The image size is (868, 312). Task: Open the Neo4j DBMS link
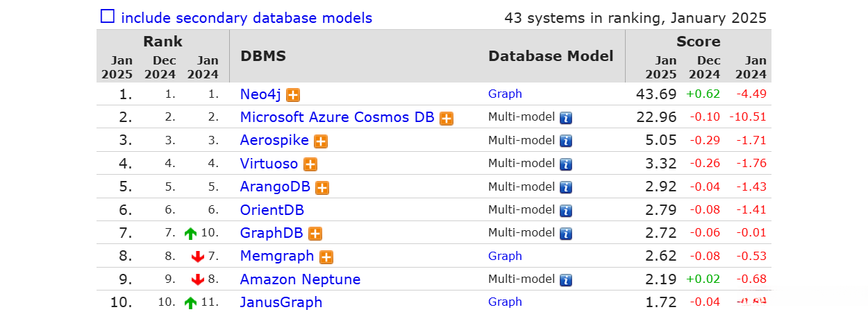pyautogui.click(x=260, y=94)
